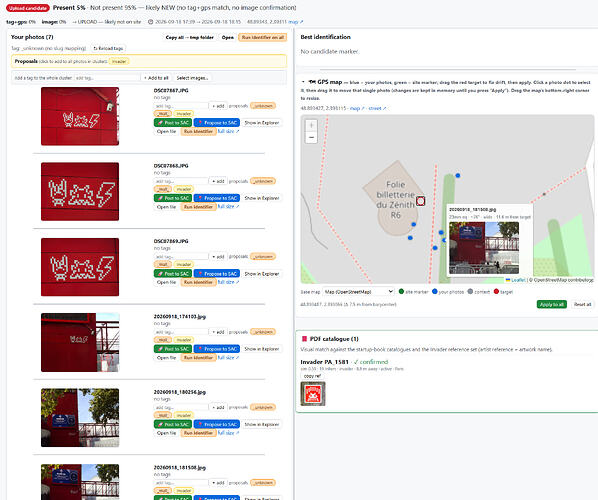Click the PDF catalogue book icon

304,339
